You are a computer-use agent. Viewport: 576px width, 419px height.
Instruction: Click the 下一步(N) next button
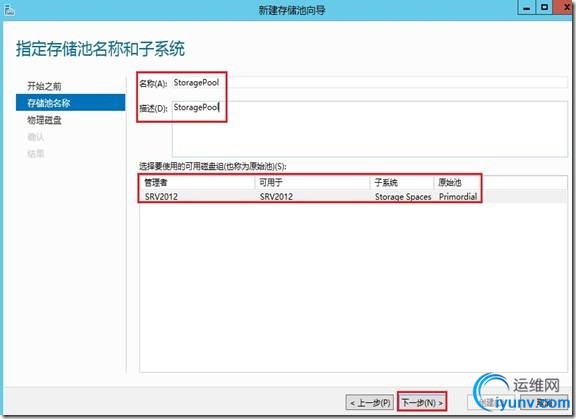pyautogui.click(x=422, y=403)
